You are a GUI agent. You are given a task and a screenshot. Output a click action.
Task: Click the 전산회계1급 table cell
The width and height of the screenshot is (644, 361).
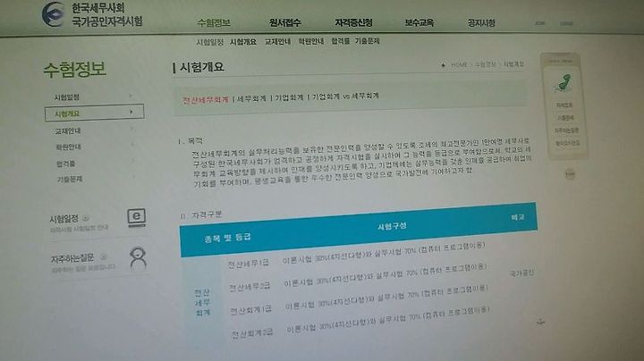click(x=250, y=310)
